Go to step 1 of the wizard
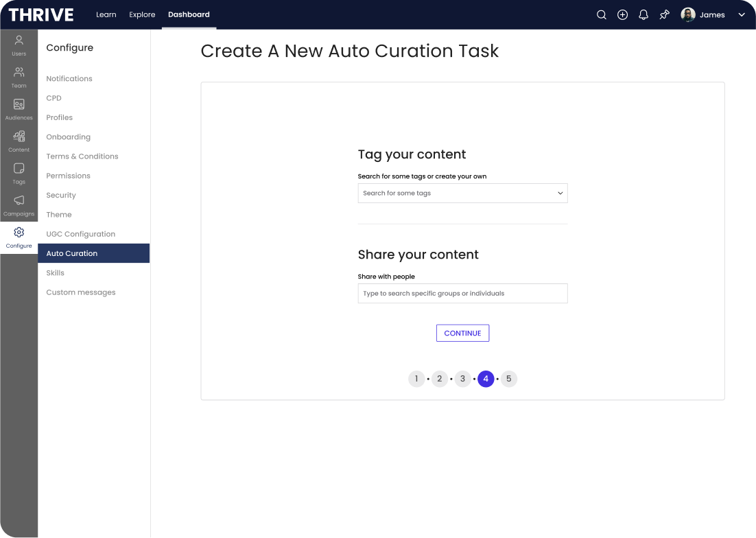Screen dimensions: 756x538 tap(416, 379)
